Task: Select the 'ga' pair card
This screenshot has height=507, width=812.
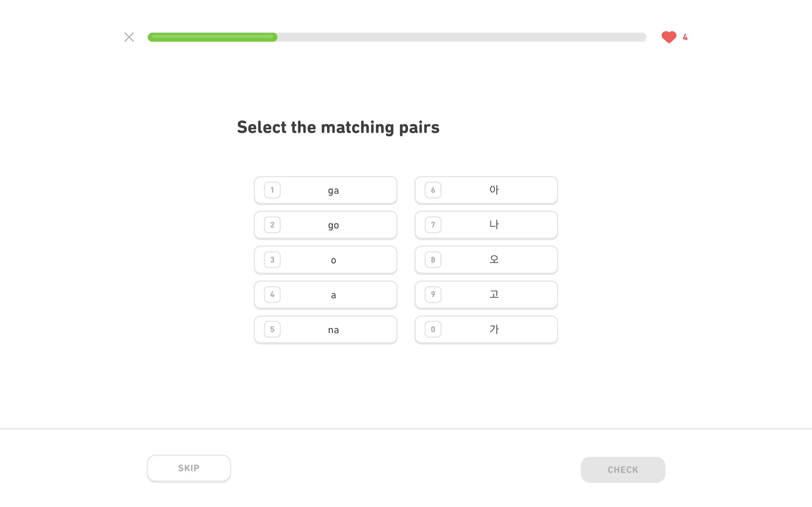Action: [x=325, y=190]
